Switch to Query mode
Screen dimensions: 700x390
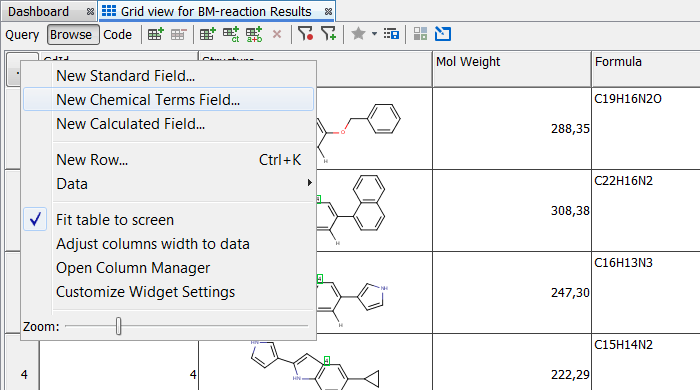click(x=22, y=35)
